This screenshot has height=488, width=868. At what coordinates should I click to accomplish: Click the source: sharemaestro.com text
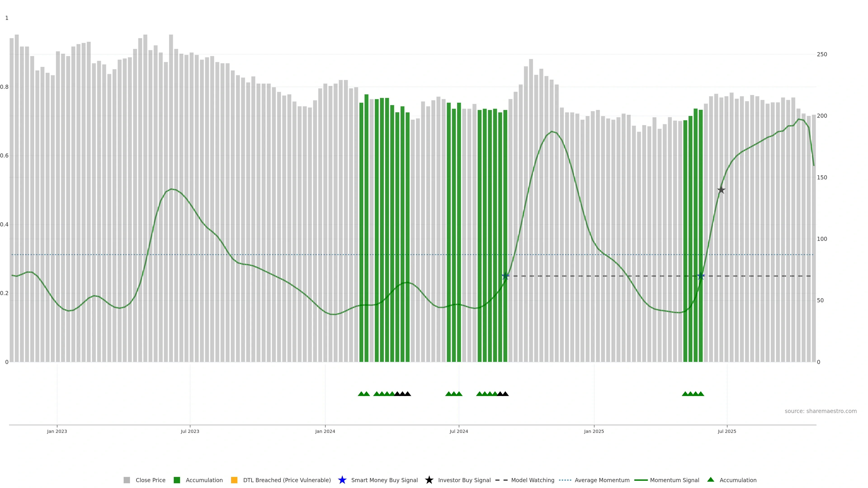(x=821, y=411)
